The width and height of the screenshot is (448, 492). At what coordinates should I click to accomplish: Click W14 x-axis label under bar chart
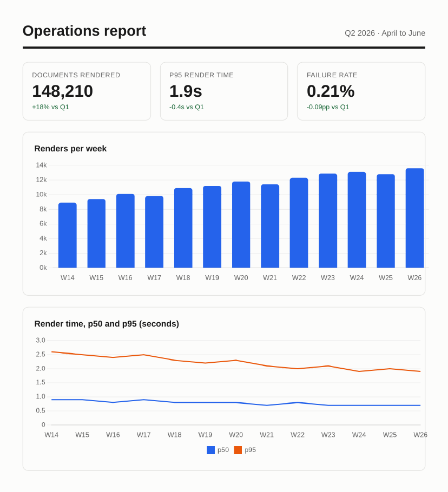point(68,278)
